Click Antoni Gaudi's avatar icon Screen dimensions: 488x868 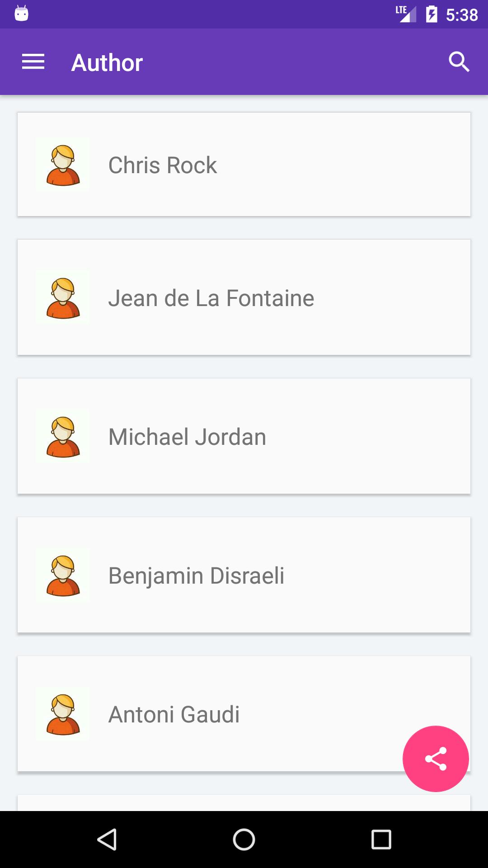(x=63, y=714)
